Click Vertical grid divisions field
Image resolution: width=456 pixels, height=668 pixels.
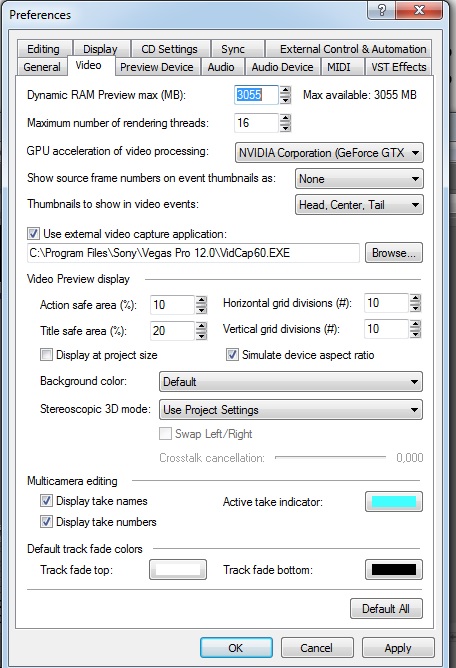click(x=386, y=329)
